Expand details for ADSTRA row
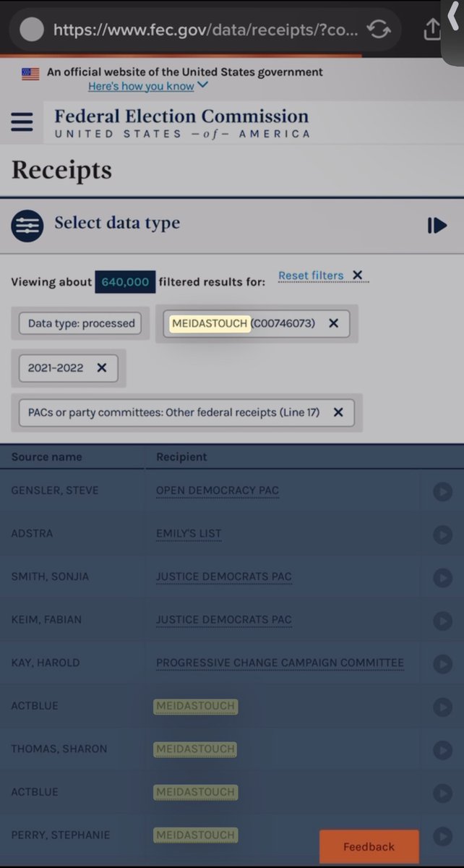 (442, 534)
